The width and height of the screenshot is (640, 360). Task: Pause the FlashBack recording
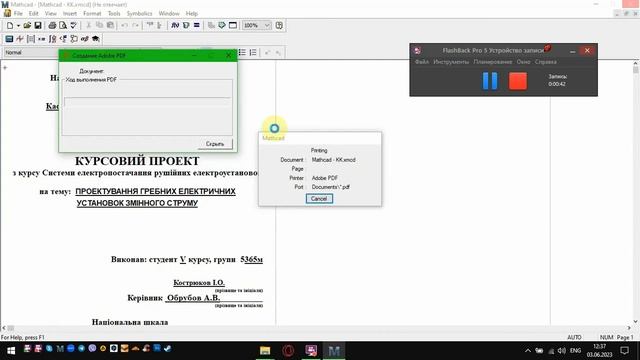[490, 80]
